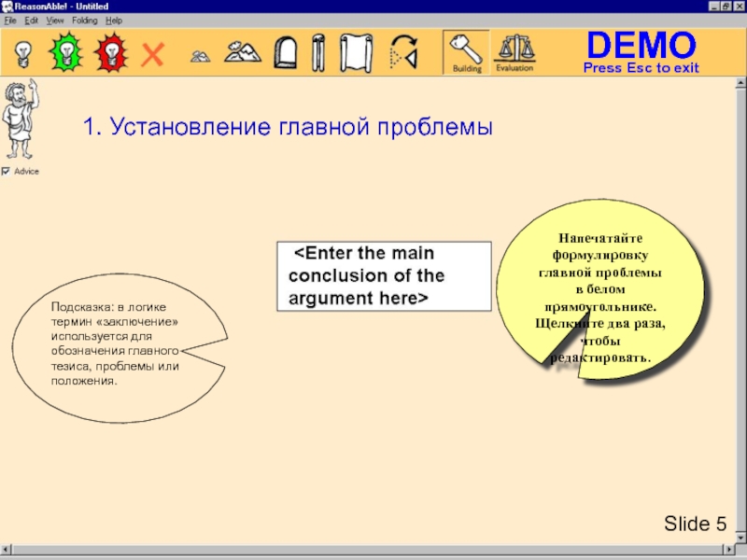Switch to Evaluation mode scales button
747x560 pixels.
(x=514, y=52)
